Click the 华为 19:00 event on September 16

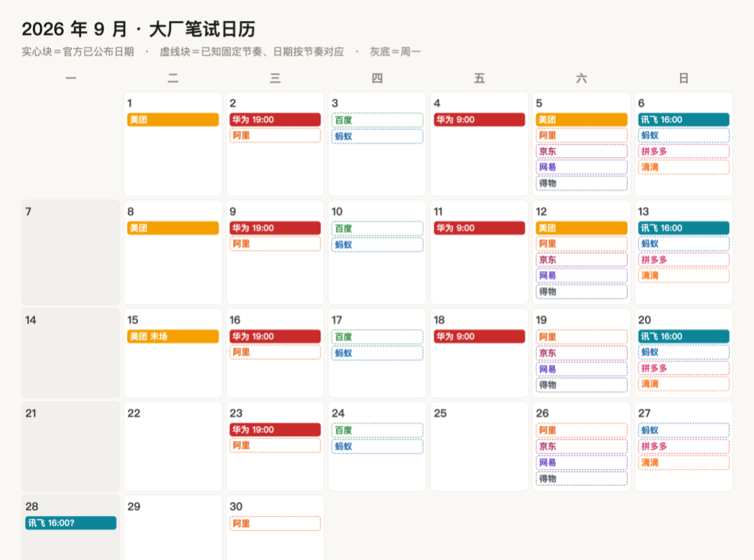[275, 336]
